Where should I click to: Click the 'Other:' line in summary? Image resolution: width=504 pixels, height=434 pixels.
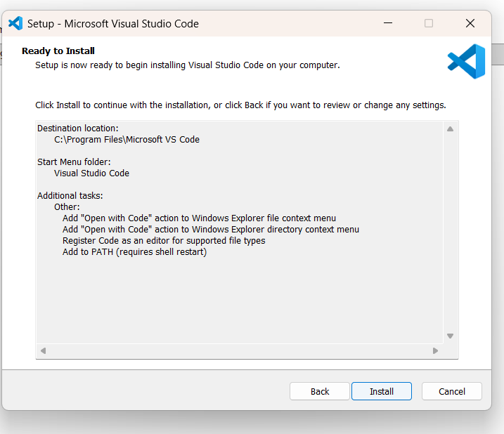pyautogui.click(x=67, y=207)
